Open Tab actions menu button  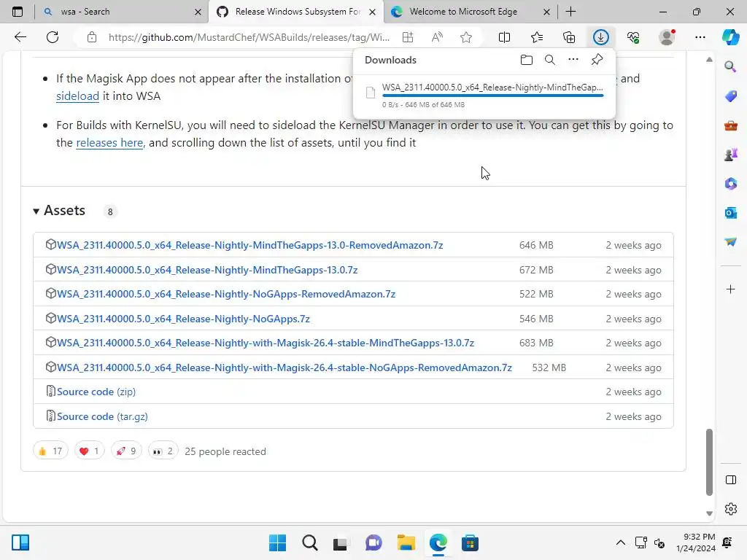click(18, 12)
